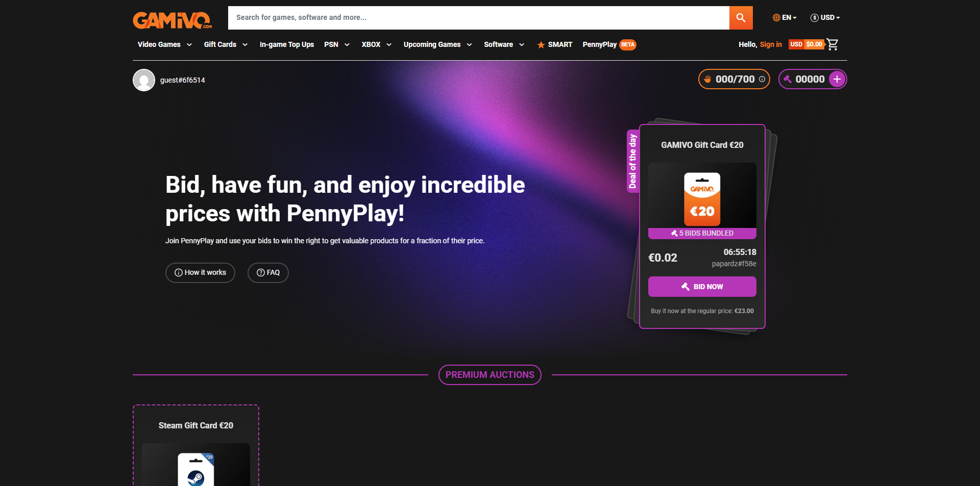Open the PennyPlay menu item
The width and height of the screenshot is (980, 486).
(600, 44)
